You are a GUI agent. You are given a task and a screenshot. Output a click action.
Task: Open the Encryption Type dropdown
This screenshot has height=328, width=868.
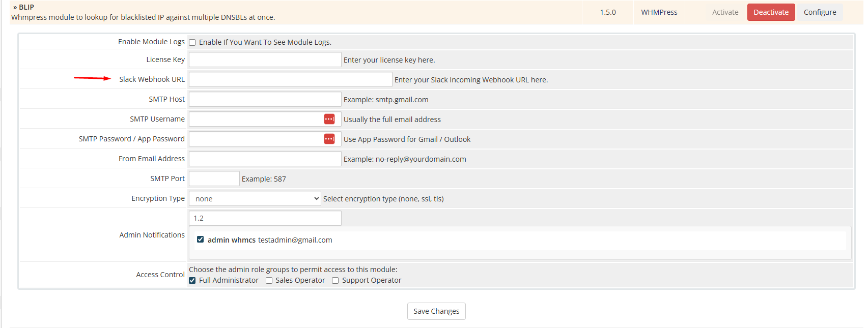(x=255, y=199)
